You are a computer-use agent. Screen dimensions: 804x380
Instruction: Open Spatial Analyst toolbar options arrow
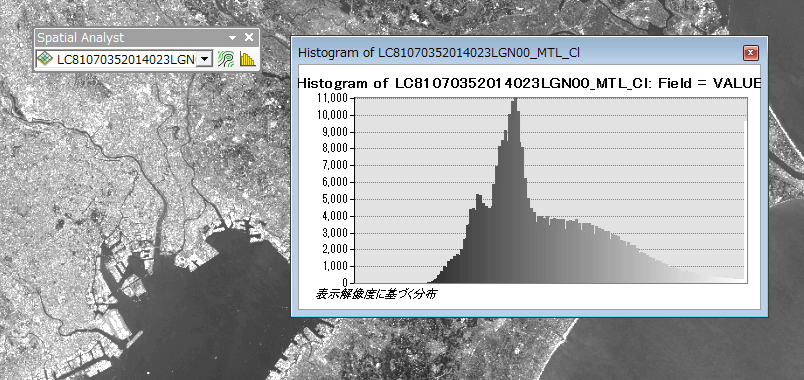[232, 37]
